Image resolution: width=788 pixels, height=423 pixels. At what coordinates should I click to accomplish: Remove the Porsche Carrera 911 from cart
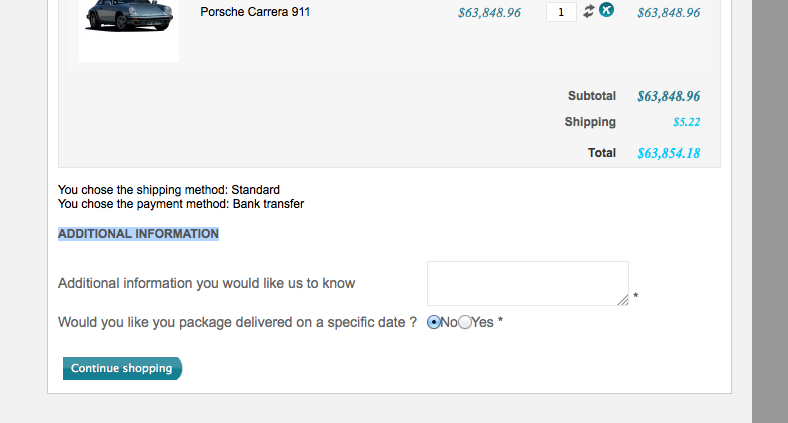[606, 11]
